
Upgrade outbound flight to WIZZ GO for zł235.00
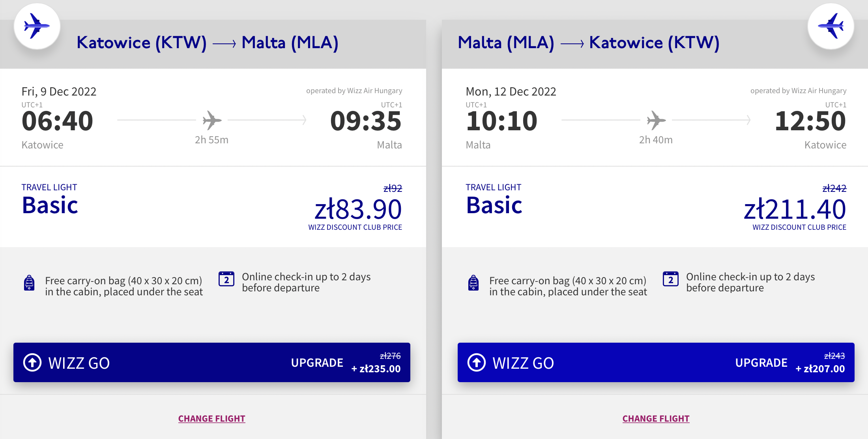click(x=212, y=362)
